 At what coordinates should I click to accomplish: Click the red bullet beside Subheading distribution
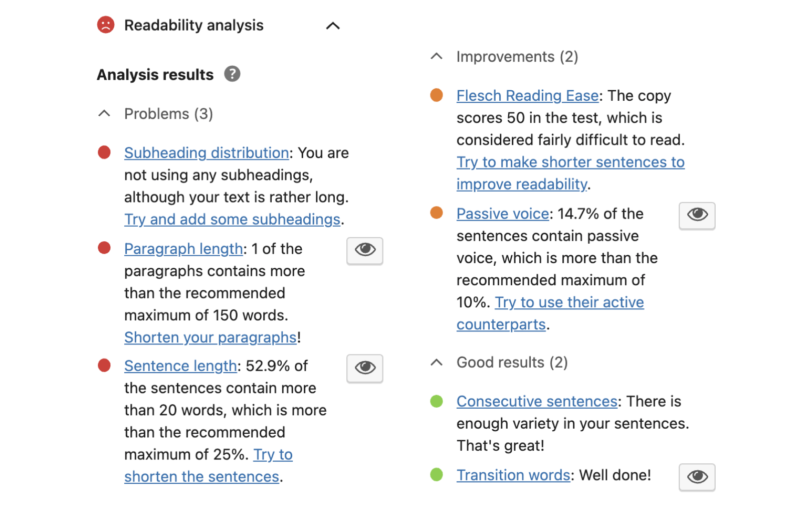pos(104,152)
